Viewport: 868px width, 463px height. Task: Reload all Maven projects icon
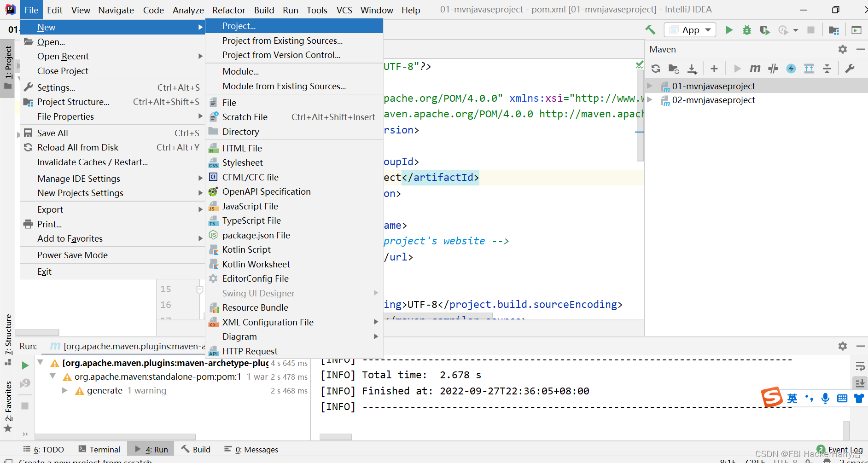point(656,69)
